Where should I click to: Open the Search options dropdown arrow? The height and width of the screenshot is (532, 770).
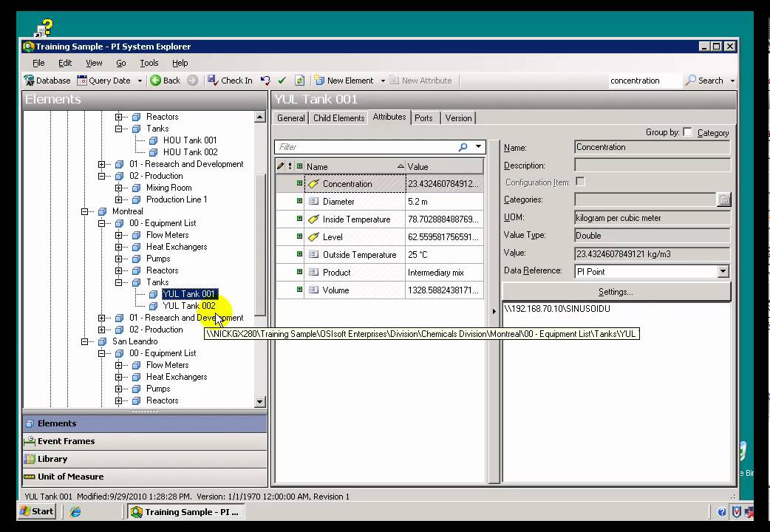(732, 81)
